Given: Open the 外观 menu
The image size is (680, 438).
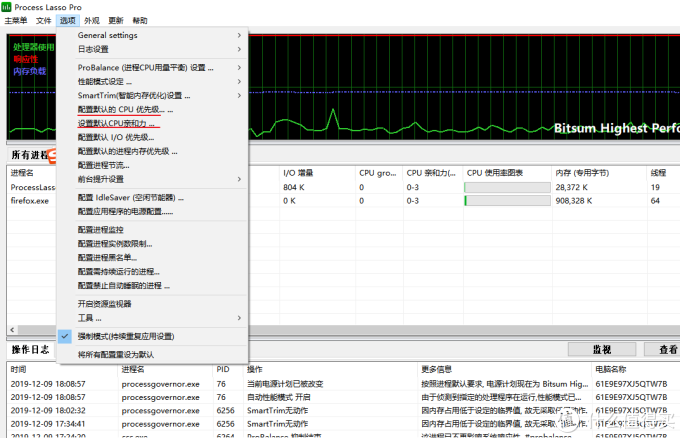Looking at the screenshot, I should point(92,20).
